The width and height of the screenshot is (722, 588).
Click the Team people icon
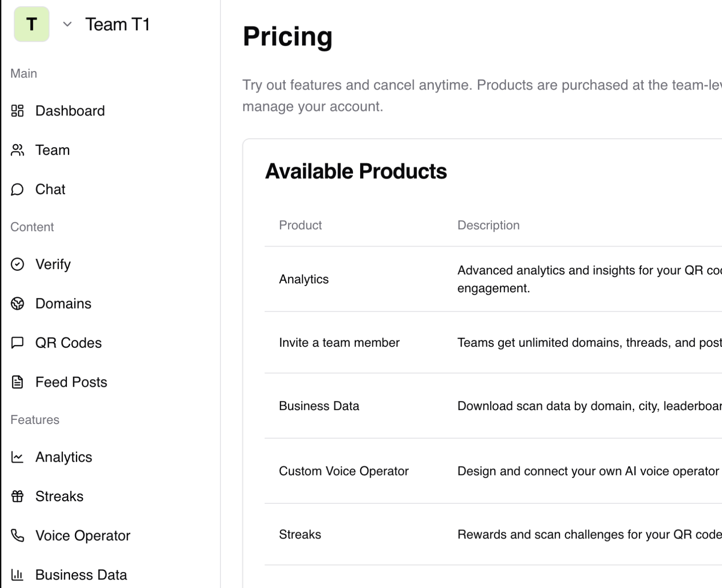tap(17, 150)
